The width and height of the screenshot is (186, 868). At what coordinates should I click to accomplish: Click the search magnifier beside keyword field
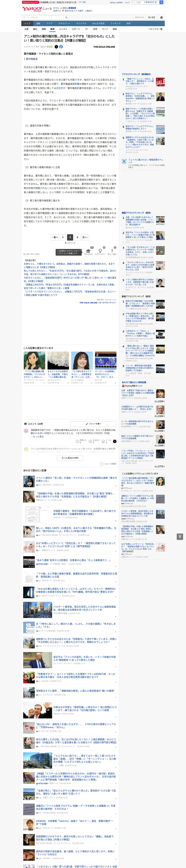(66, 17)
